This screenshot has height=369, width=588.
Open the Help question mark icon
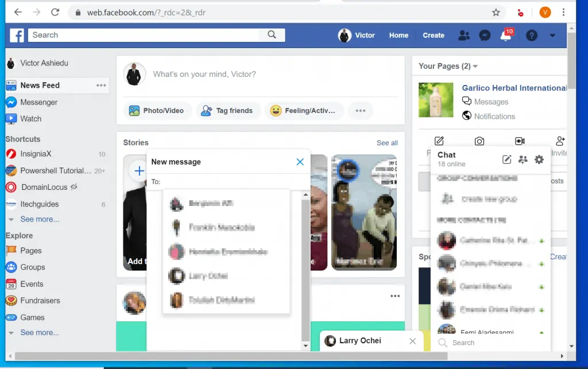(x=531, y=35)
